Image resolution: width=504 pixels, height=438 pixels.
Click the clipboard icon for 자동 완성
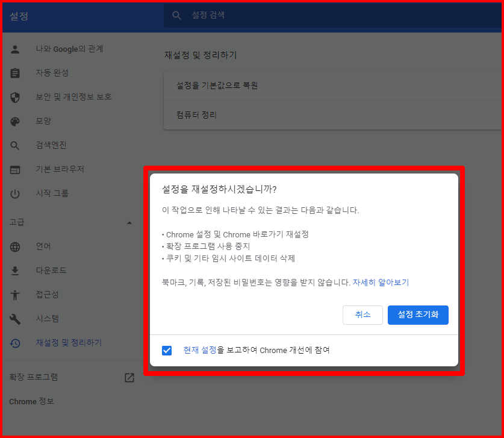point(15,73)
